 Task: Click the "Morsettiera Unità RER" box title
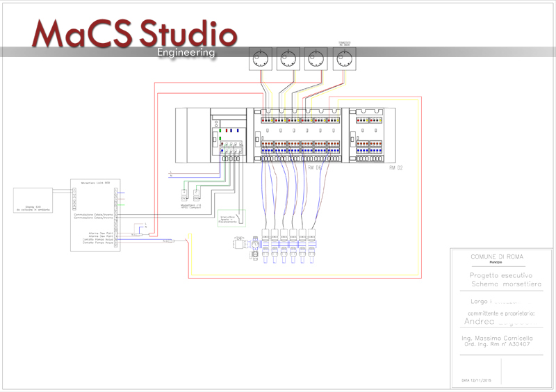coord(95,183)
